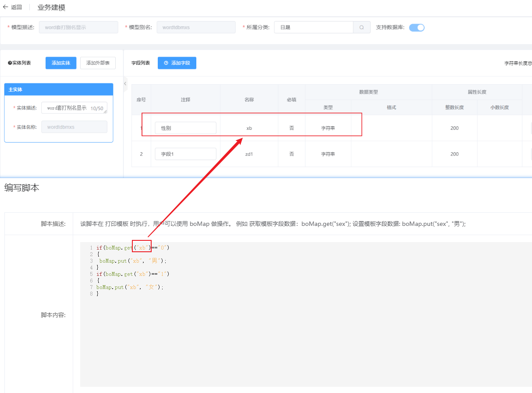Image resolution: width=532 pixels, height=393 pixels.
Task: Open the 所属分类 category selector field
Action: pyautogui.click(x=314, y=27)
